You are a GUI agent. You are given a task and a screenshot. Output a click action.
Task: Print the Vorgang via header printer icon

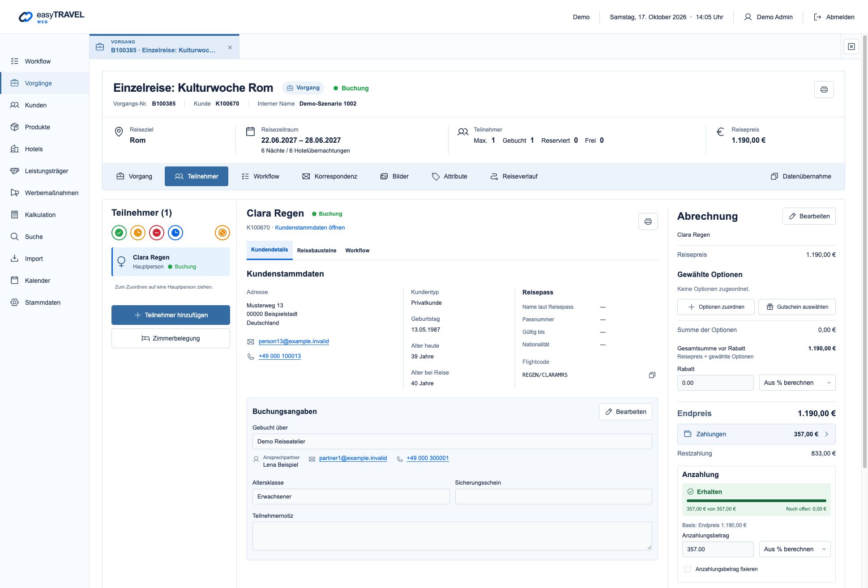point(824,89)
